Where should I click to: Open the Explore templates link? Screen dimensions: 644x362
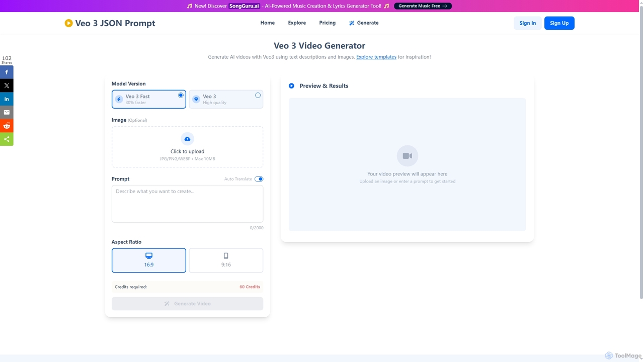point(376,57)
